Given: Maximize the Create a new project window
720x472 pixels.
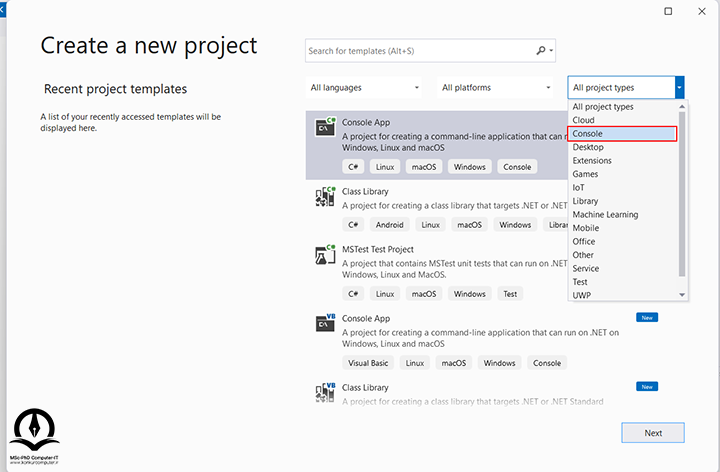Looking at the screenshot, I should pos(668,11).
